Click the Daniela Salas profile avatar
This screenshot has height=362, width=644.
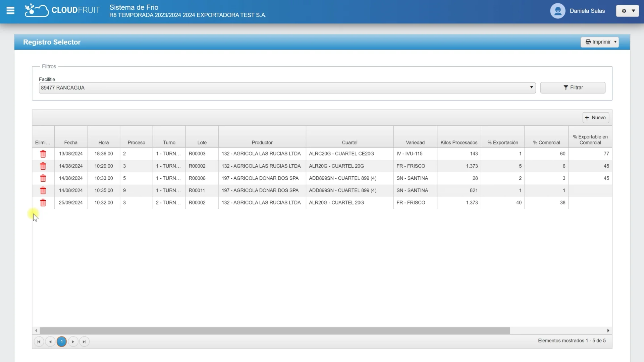[x=557, y=11]
